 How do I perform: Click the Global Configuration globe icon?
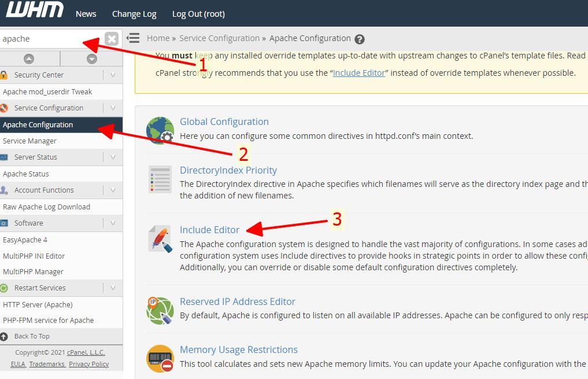[160, 131]
